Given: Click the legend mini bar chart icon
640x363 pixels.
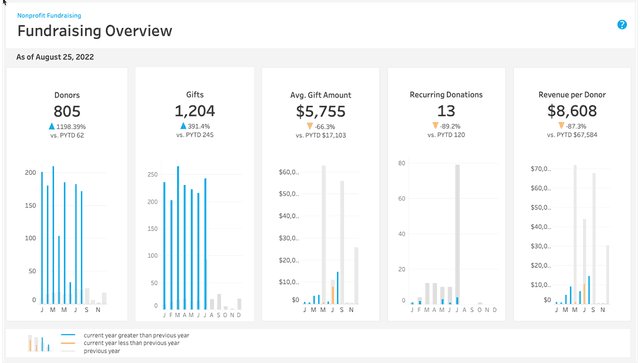Looking at the screenshot, I should [39, 343].
